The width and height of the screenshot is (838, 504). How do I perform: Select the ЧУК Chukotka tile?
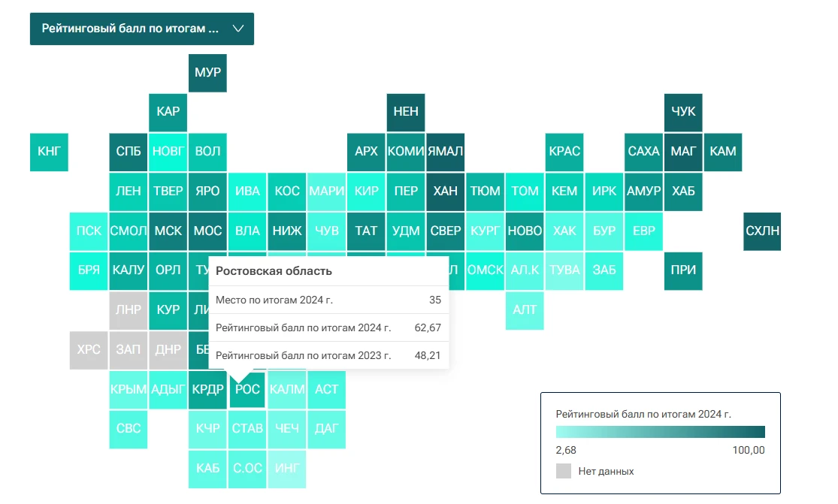[x=683, y=112]
